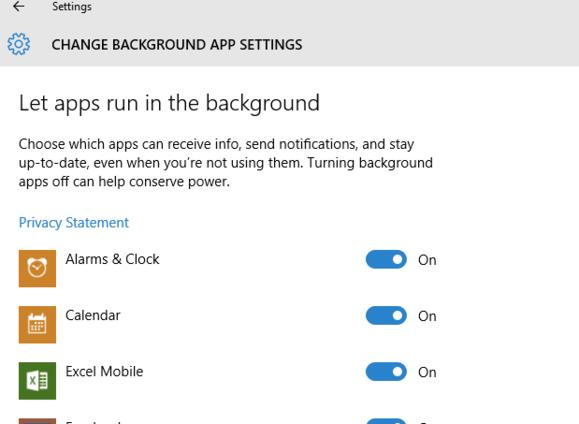Select the Excel Mobile label text
The image size is (579, 424).
tap(104, 372)
